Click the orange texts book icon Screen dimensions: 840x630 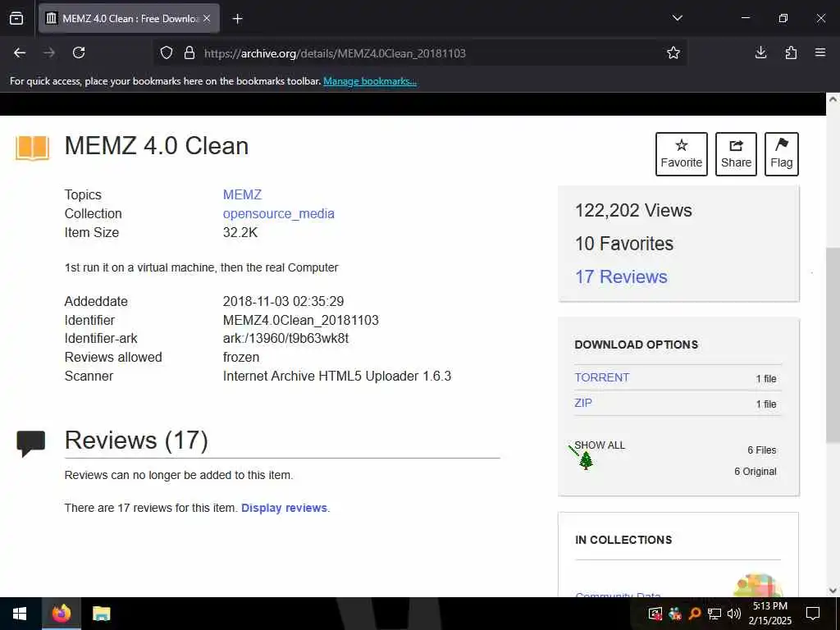click(x=32, y=148)
